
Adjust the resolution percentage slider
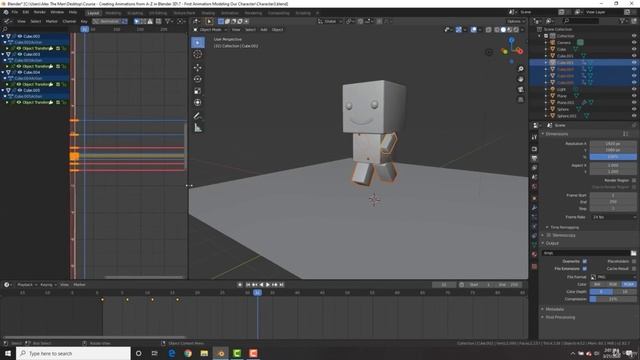click(x=613, y=157)
